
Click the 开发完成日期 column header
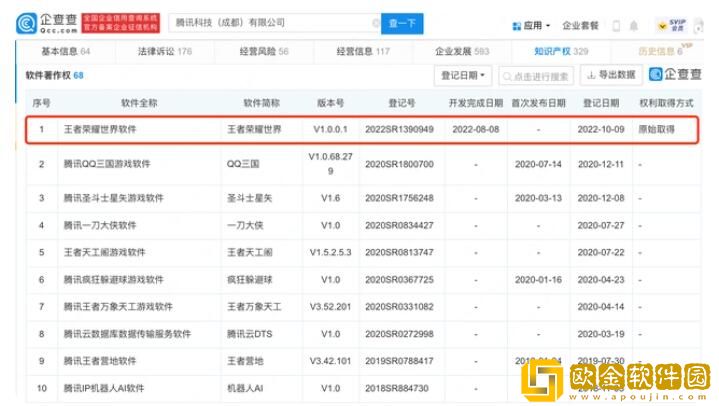(476, 103)
